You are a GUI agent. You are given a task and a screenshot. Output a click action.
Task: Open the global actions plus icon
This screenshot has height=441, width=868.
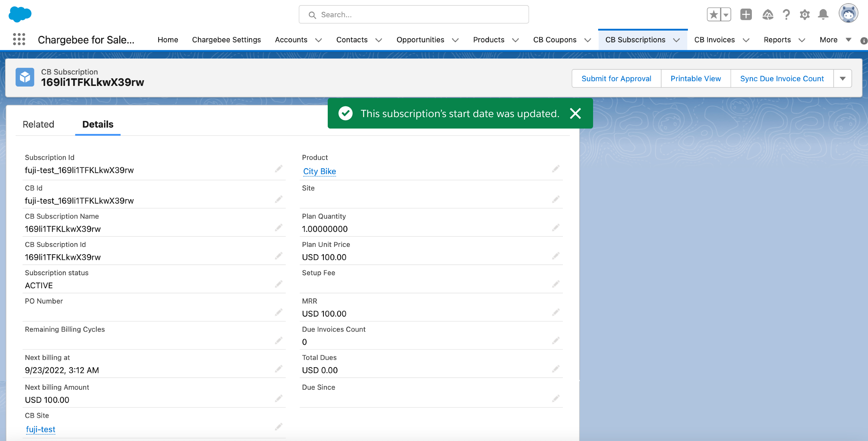coord(746,15)
